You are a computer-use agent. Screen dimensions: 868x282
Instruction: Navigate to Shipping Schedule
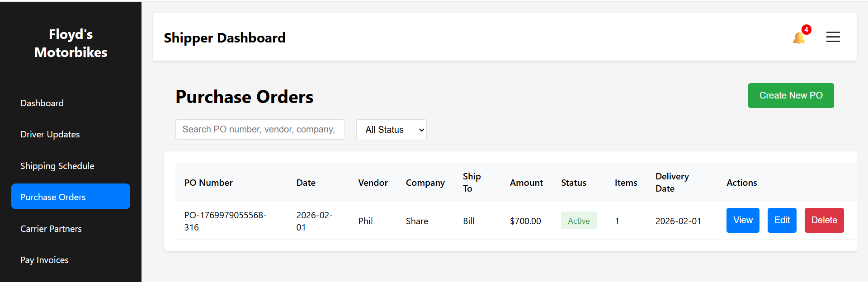[x=57, y=166]
